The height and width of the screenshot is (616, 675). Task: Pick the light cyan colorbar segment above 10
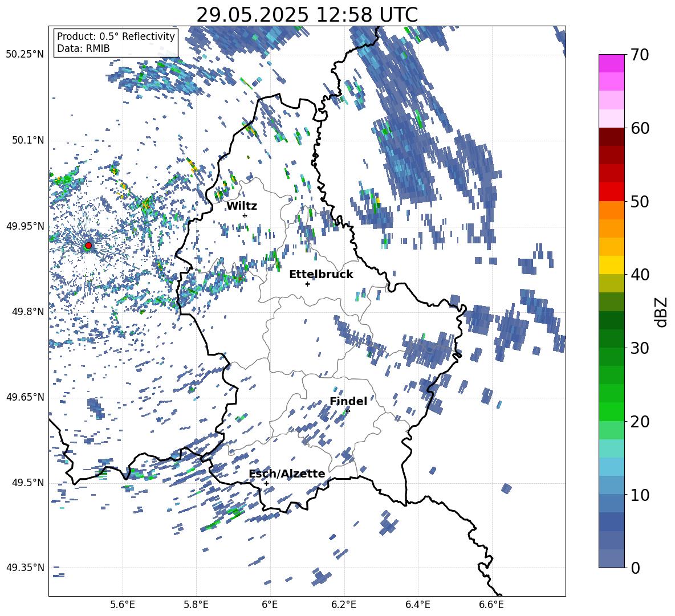tap(612, 467)
